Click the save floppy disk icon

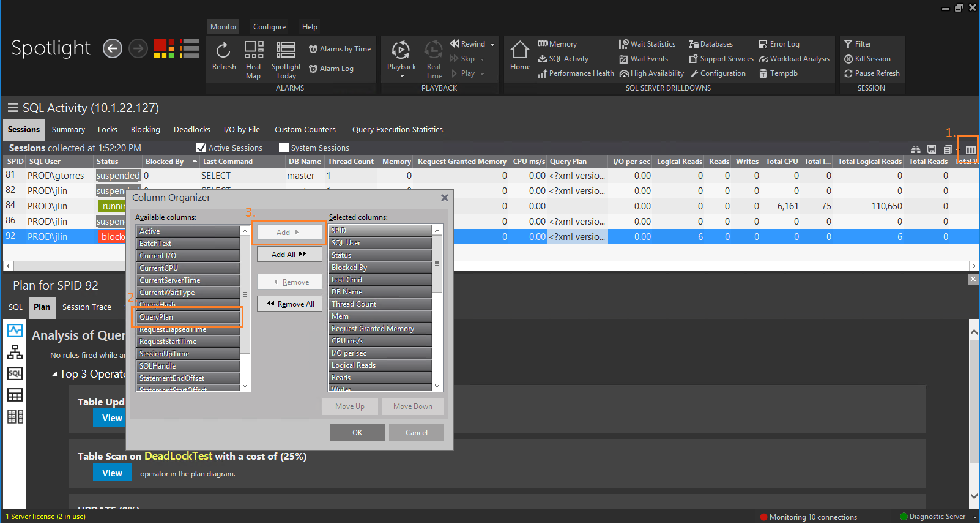(x=931, y=149)
